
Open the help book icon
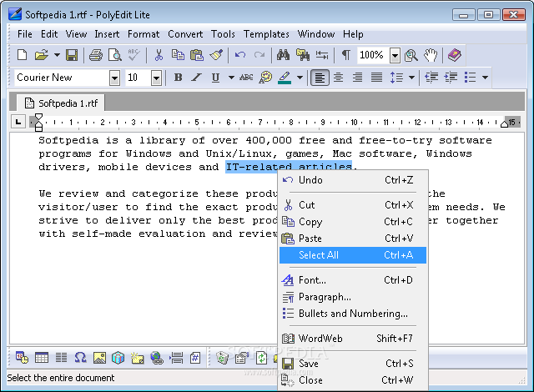[x=454, y=55]
